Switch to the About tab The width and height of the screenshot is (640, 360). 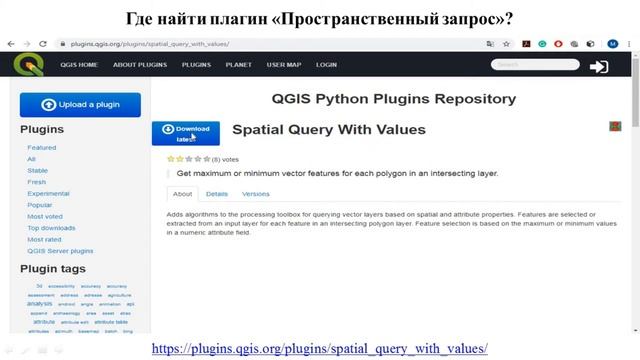pyautogui.click(x=182, y=194)
